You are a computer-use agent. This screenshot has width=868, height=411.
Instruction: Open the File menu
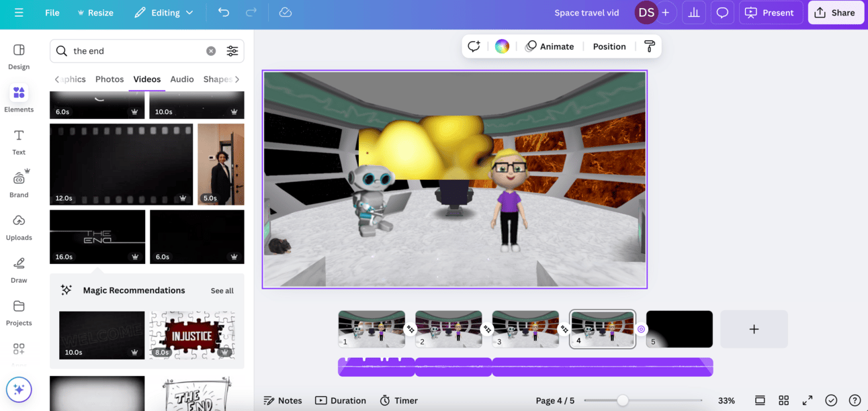[x=52, y=13]
